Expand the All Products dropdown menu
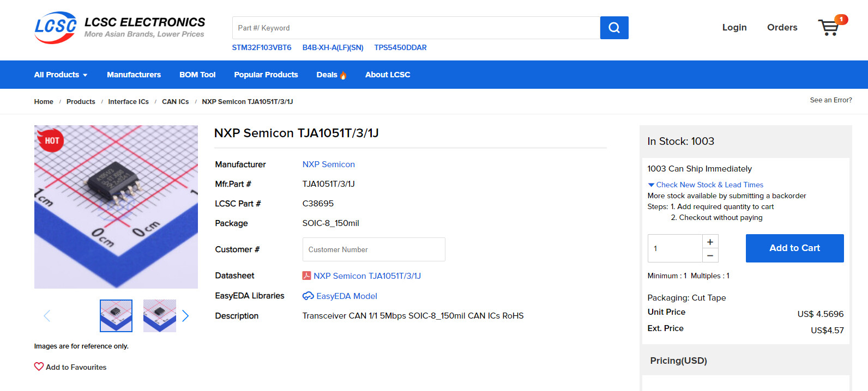The width and height of the screenshot is (868, 391). click(61, 75)
